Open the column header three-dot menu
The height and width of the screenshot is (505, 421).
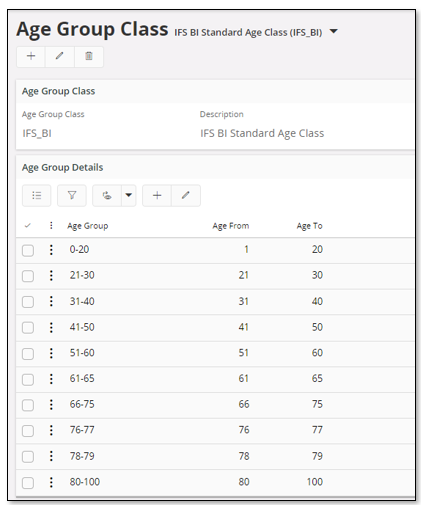click(51, 226)
